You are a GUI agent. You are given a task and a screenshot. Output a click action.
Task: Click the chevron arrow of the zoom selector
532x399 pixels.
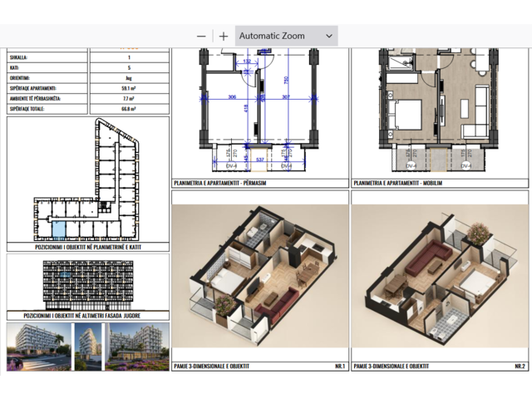[x=329, y=37]
